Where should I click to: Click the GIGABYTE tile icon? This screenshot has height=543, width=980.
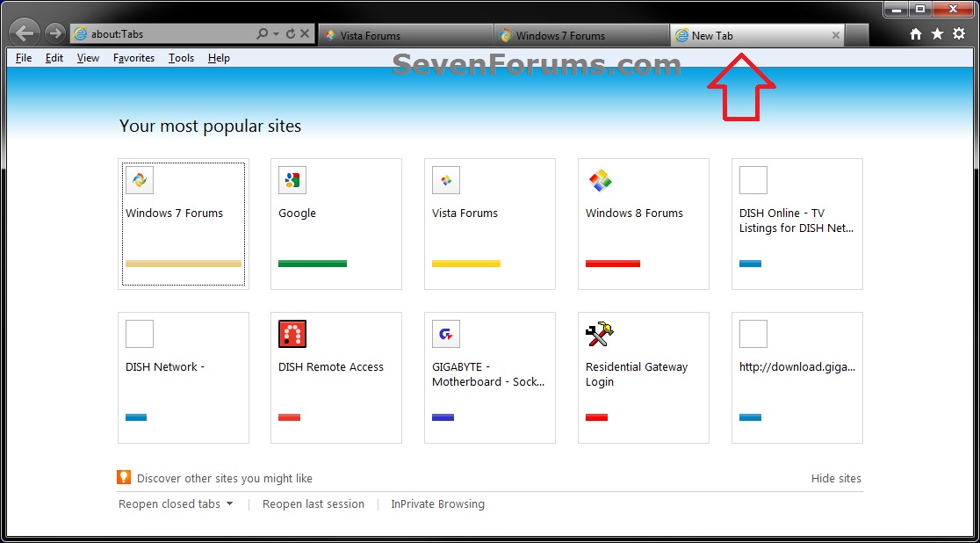[446, 334]
